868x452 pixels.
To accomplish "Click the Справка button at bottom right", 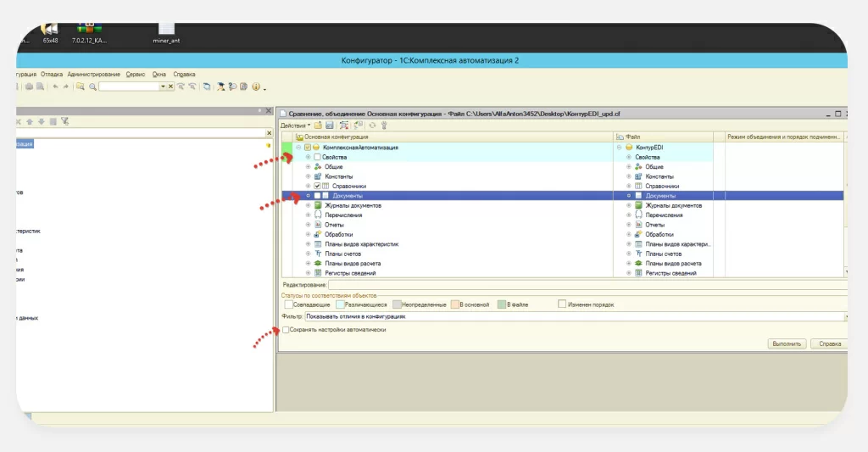I will [828, 344].
